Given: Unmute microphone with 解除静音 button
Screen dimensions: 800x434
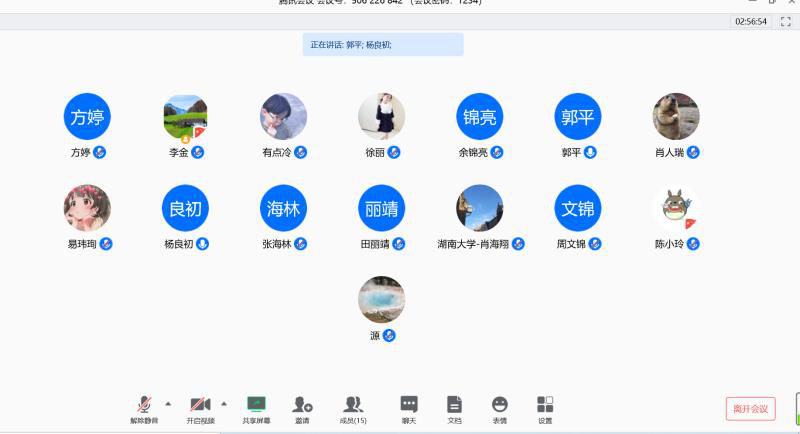Looking at the screenshot, I should 144,408.
